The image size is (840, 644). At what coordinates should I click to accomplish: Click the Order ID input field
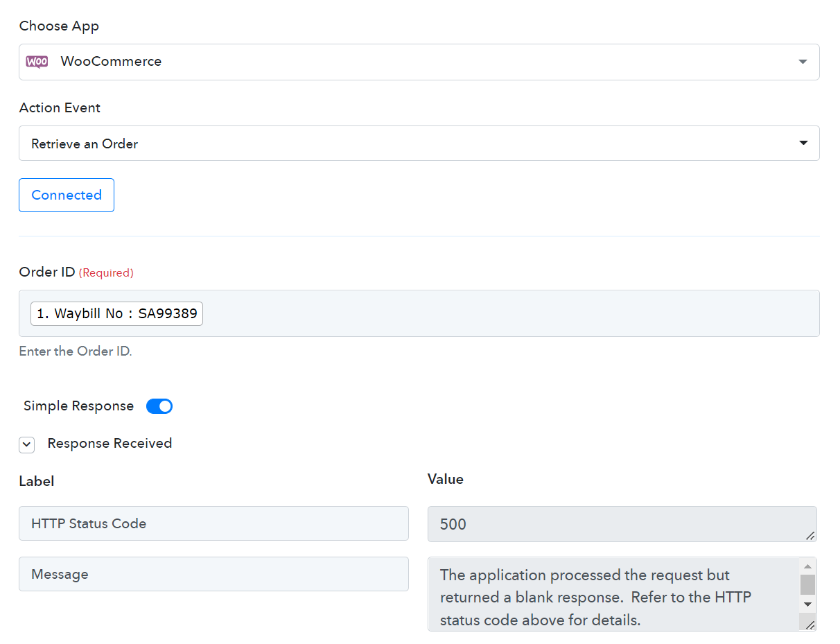(x=419, y=313)
